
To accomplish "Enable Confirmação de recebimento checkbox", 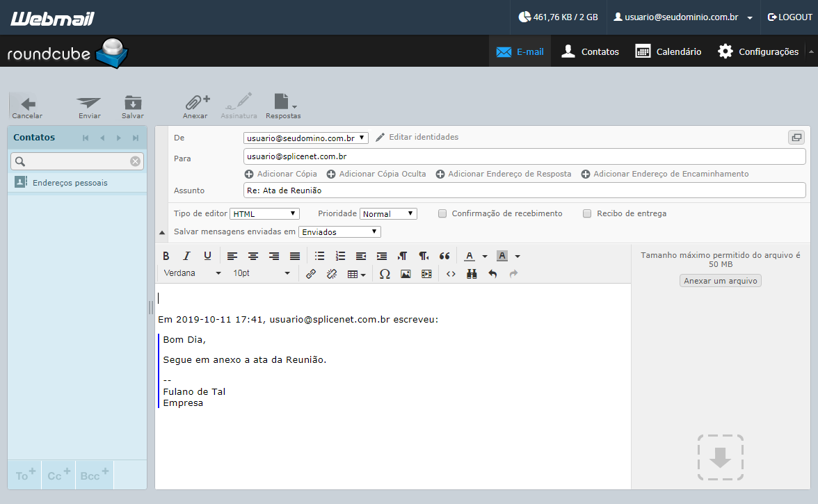I will coord(442,213).
